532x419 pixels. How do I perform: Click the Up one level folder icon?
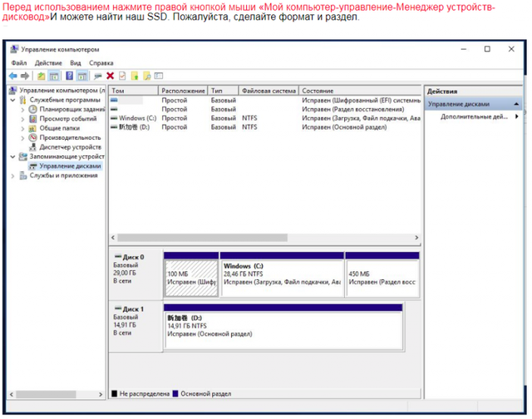click(x=42, y=76)
